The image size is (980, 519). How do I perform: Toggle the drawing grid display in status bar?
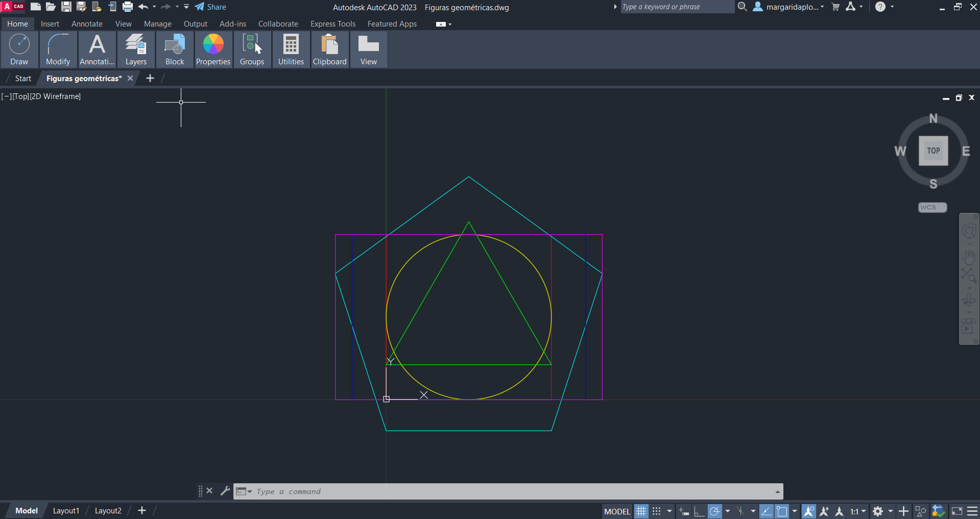pyautogui.click(x=641, y=511)
